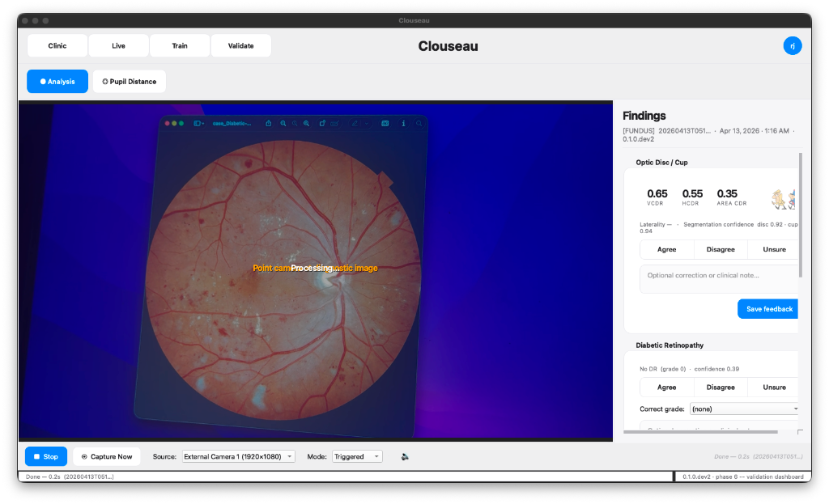The height and width of the screenshot is (504, 829).
Task: Enable Pupil Distance mode
Action: point(129,81)
